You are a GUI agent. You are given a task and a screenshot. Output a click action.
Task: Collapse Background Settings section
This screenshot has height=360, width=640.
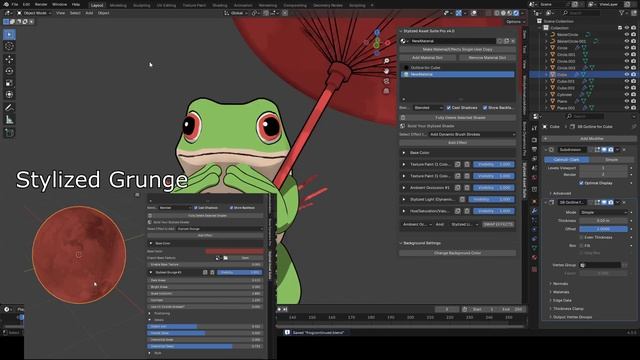pyautogui.click(x=401, y=243)
